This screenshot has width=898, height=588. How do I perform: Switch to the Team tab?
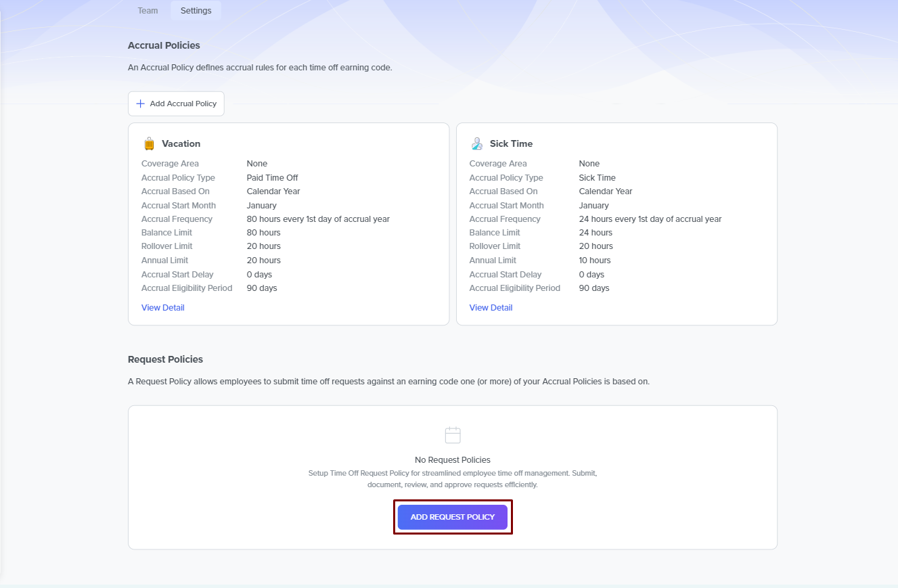pos(148,11)
